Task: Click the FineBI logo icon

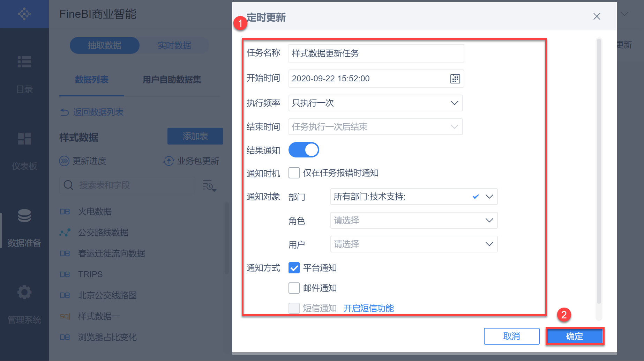Action: pyautogui.click(x=24, y=14)
